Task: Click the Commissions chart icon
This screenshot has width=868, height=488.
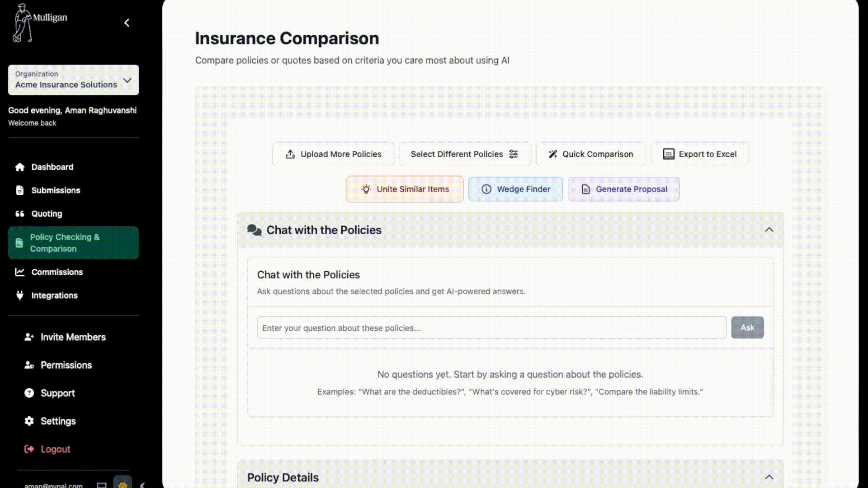Action: 20,272
